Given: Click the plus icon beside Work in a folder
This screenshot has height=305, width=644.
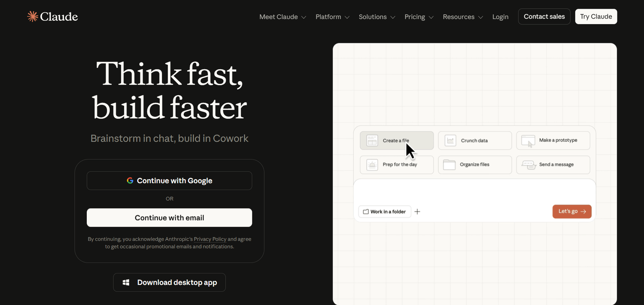Looking at the screenshot, I should coord(417,212).
